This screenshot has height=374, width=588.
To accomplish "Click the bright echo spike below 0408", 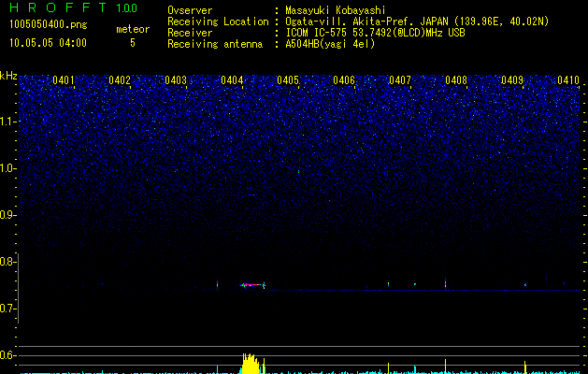I will point(445,283).
